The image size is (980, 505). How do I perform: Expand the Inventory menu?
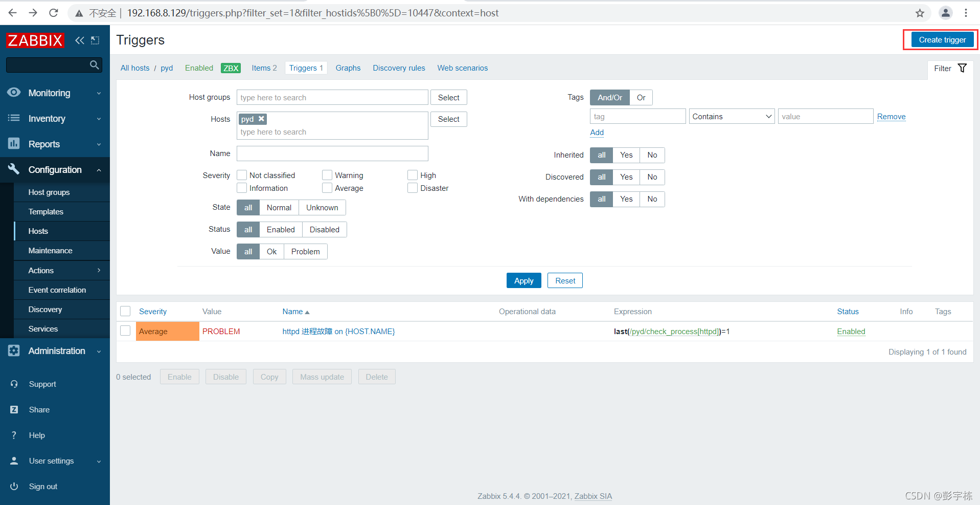(x=99, y=119)
